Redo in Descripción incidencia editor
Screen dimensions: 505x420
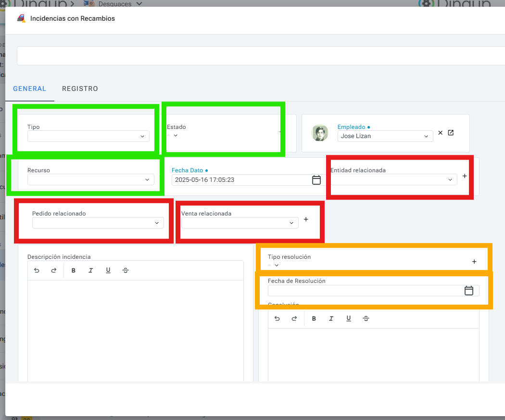(x=54, y=270)
